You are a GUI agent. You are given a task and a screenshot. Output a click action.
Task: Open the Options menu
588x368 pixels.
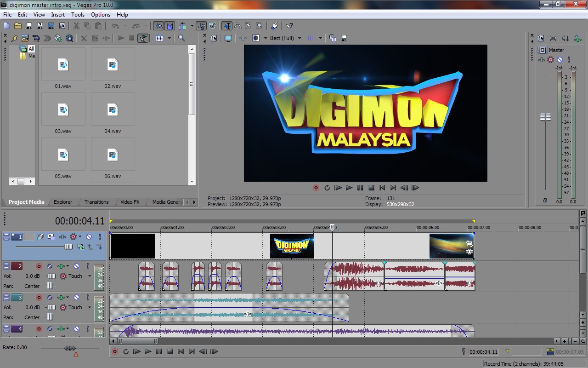tap(101, 15)
